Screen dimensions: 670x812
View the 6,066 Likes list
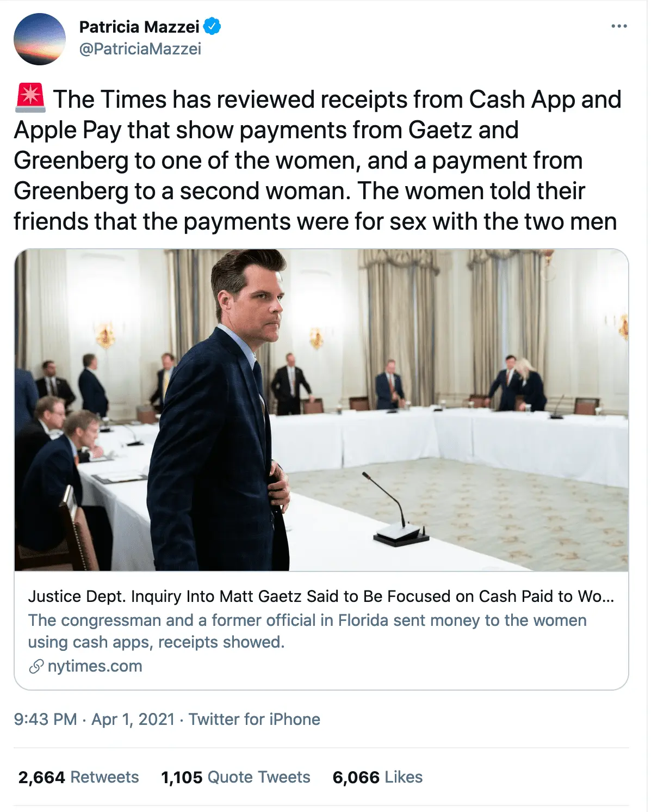pos(376,777)
